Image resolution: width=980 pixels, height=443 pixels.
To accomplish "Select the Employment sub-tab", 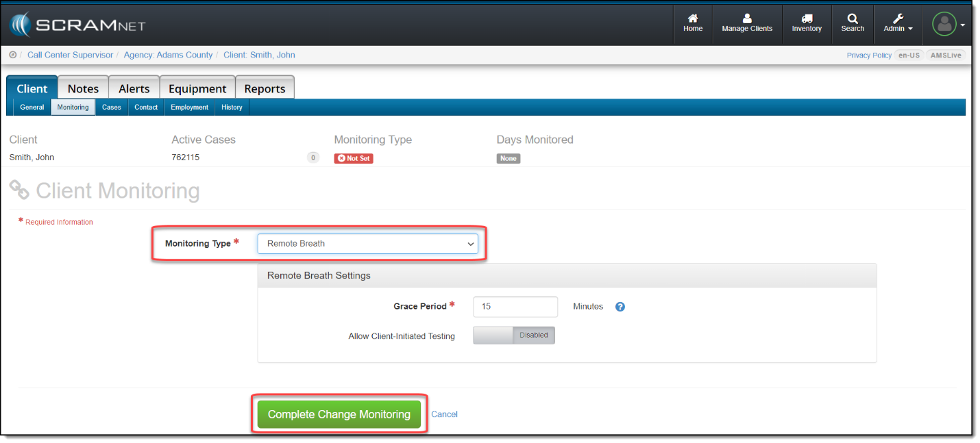I will click(189, 107).
